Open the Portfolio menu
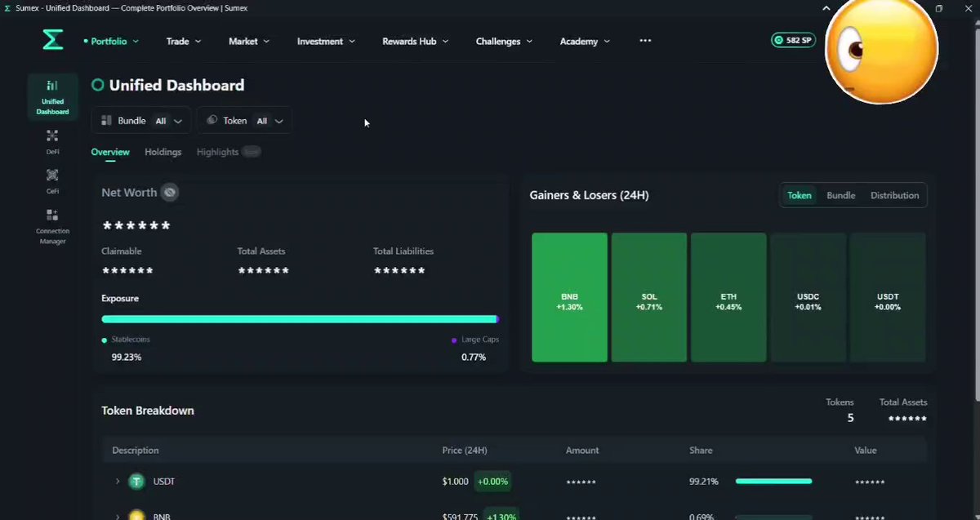Viewport: 980px width, 520px height. [111, 41]
